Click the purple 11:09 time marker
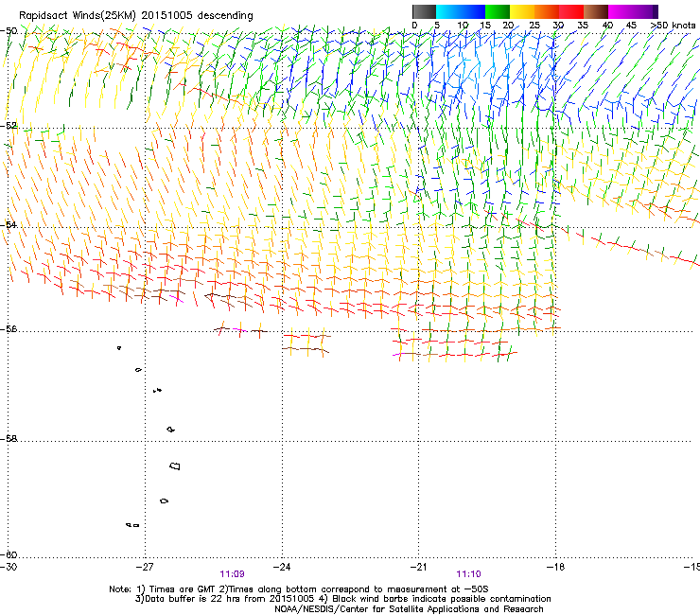Image resolution: width=700 pixels, height=615 pixels. tap(232, 574)
